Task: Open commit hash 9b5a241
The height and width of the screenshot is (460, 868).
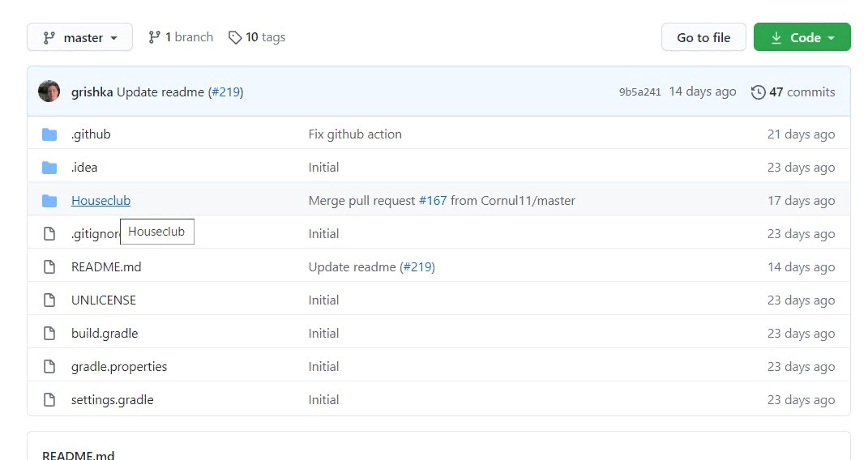Action: (x=640, y=92)
